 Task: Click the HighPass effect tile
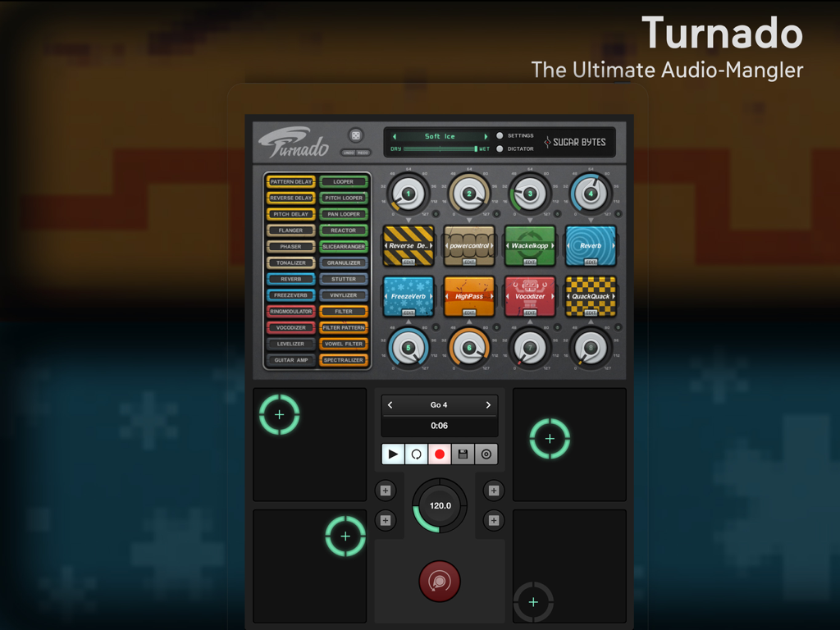468,296
